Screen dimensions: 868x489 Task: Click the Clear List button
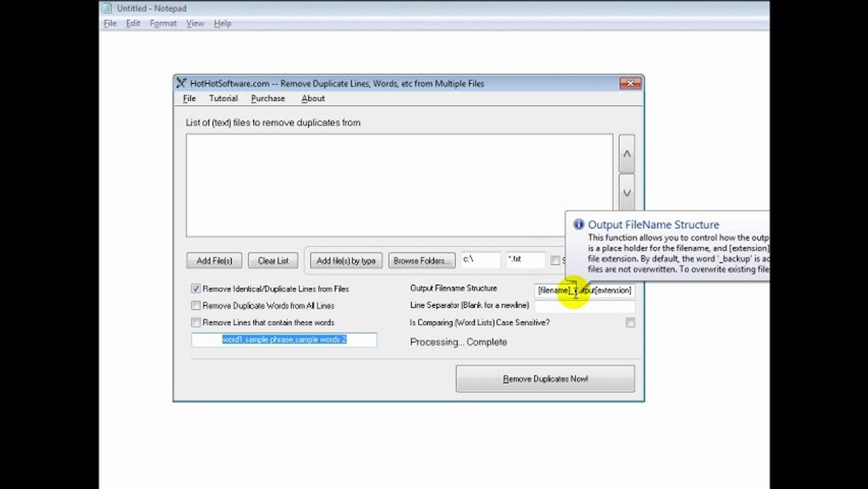click(x=273, y=261)
